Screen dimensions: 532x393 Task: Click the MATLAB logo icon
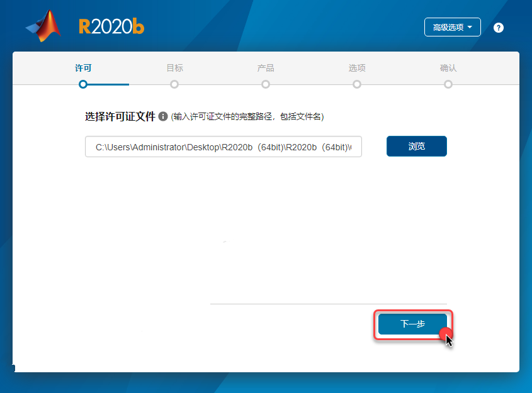coord(44,26)
